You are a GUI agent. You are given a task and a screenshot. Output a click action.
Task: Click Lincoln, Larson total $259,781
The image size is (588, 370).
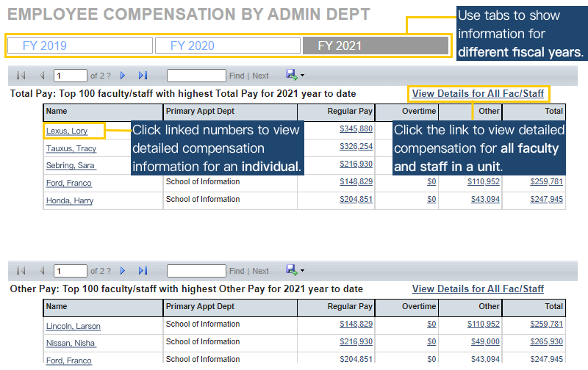[x=546, y=324]
